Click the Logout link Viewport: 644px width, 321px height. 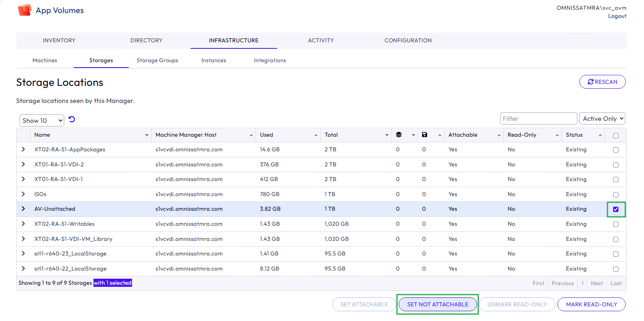617,16
